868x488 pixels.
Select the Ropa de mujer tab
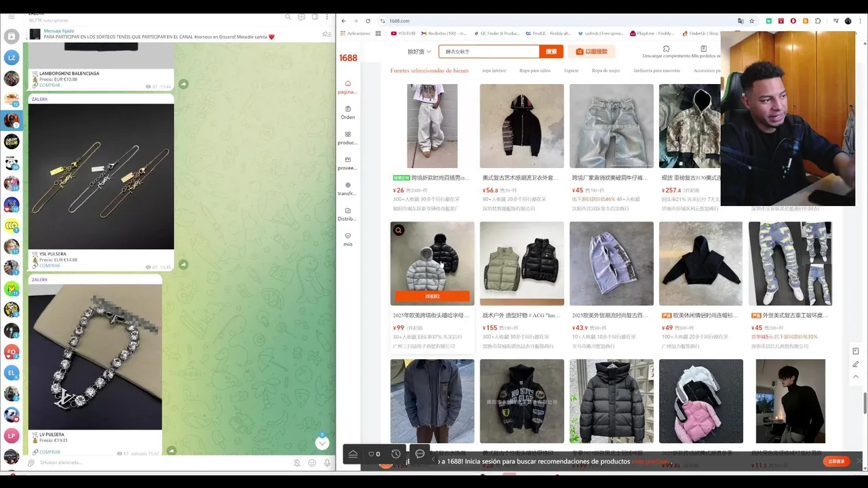tap(606, 70)
